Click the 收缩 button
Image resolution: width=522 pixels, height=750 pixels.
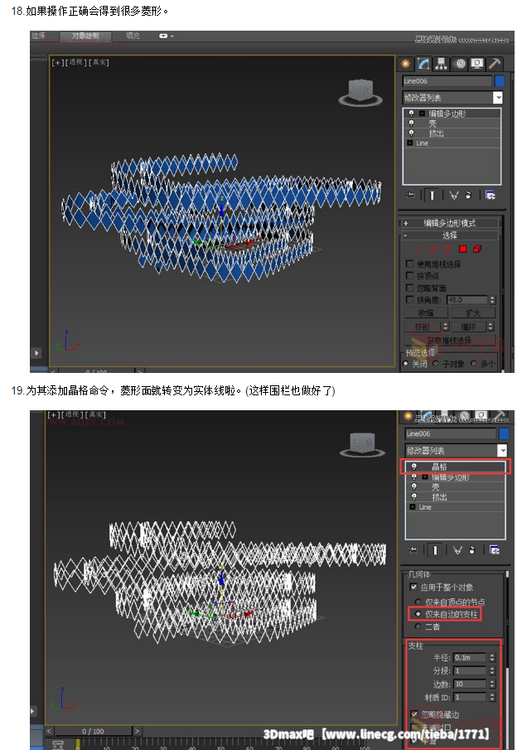click(x=426, y=313)
